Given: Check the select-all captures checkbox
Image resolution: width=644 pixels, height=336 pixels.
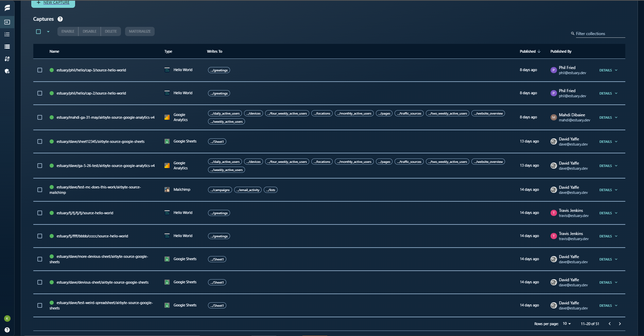Looking at the screenshot, I should [x=38, y=31].
